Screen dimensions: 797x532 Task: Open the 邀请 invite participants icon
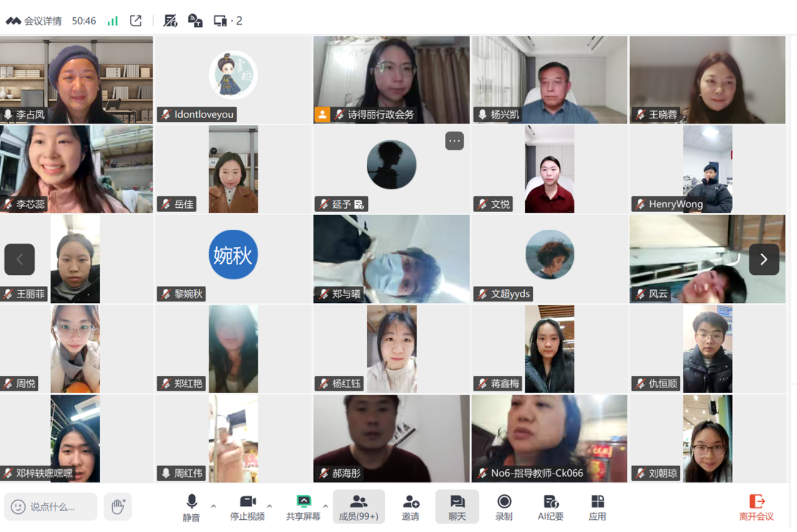point(411,506)
